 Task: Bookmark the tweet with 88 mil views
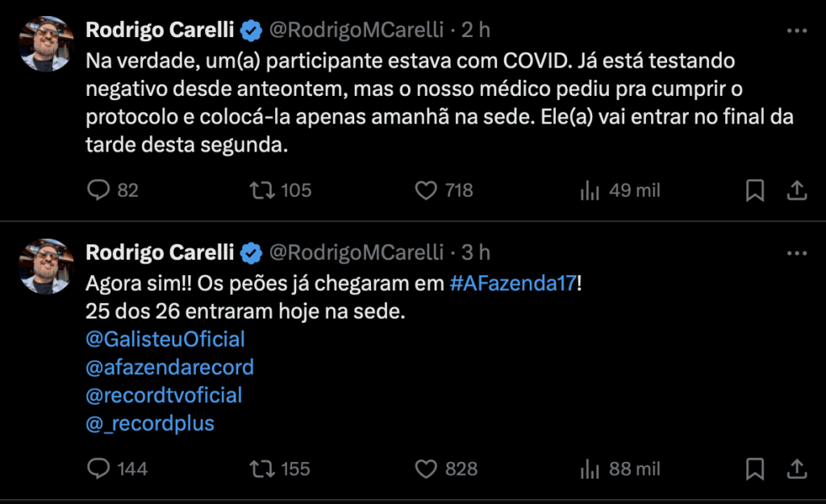755,469
